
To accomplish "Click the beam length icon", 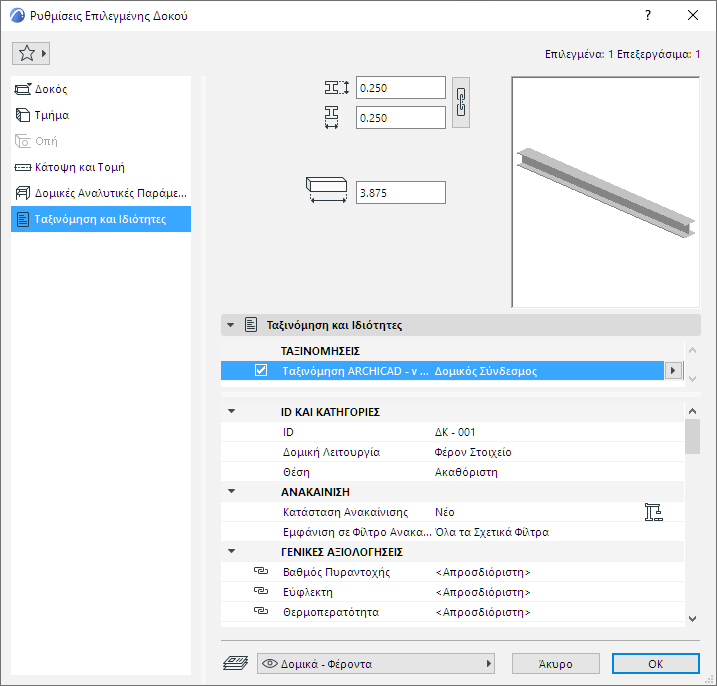I will [x=326, y=190].
